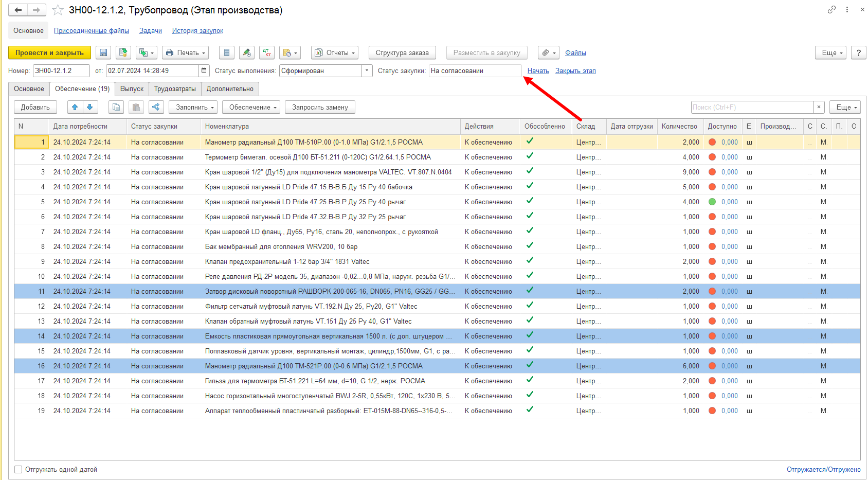Toggle the Обособленно checkmark in row 11
This screenshot has height=480, width=868.
tap(530, 290)
